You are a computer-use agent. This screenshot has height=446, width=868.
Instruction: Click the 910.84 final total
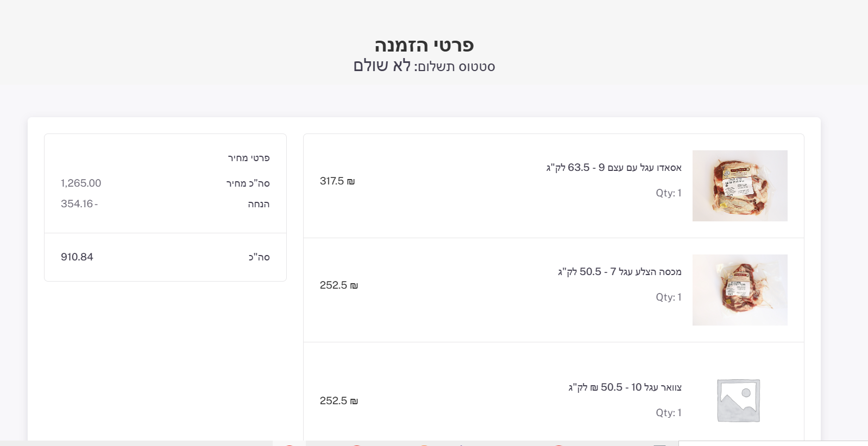point(77,257)
